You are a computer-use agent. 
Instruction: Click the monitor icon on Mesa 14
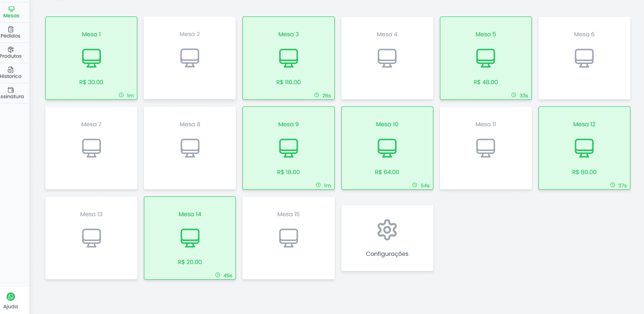click(190, 238)
